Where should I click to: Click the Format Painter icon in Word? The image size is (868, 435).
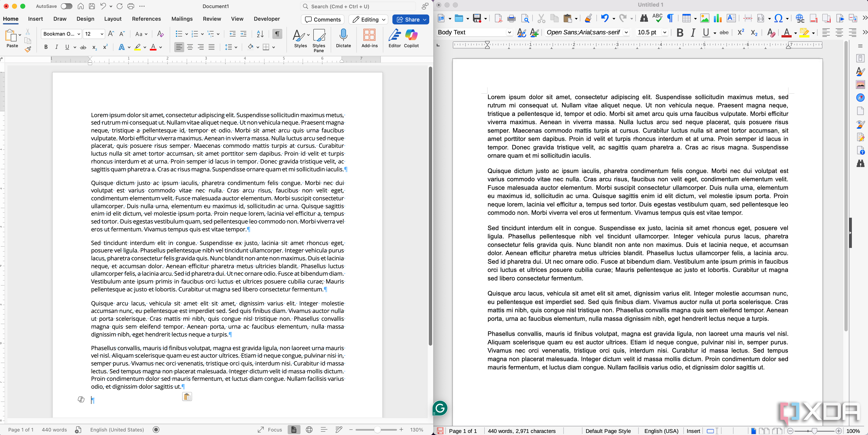[28, 49]
